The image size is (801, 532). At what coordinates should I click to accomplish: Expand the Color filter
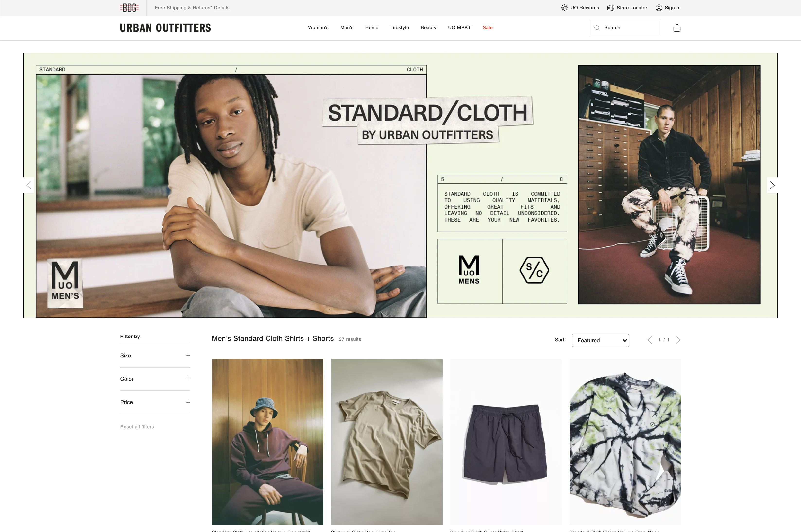155,379
